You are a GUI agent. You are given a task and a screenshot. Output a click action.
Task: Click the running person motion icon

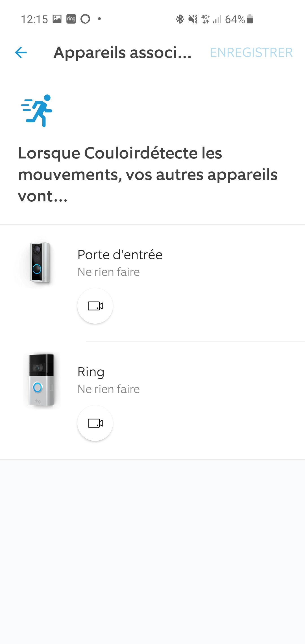(x=37, y=110)
